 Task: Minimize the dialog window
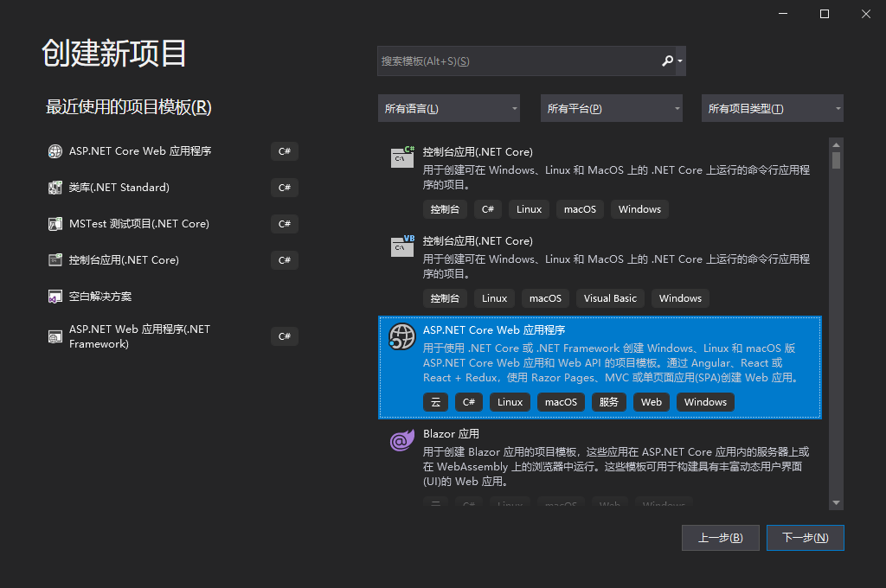click(x=783, y=14)
